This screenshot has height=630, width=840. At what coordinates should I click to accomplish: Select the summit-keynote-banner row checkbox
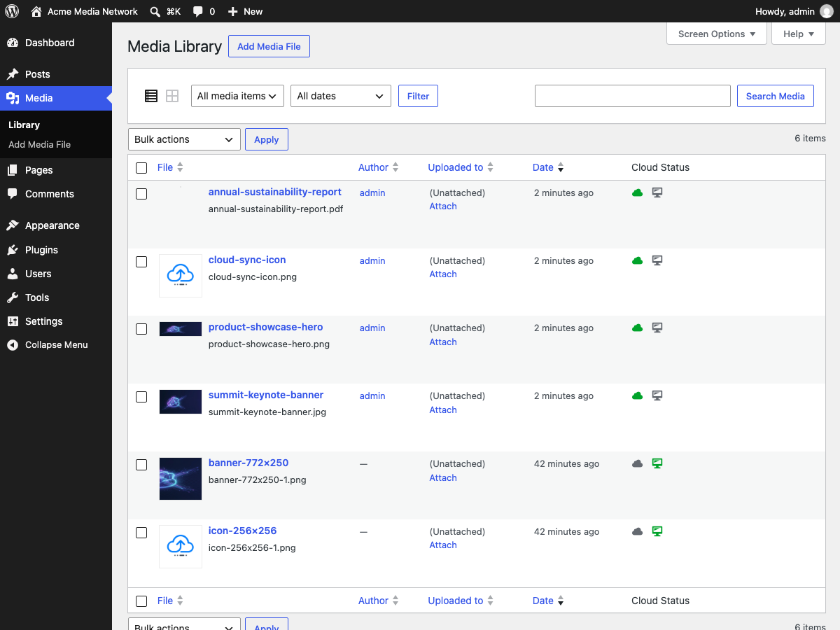coord(141,397)
